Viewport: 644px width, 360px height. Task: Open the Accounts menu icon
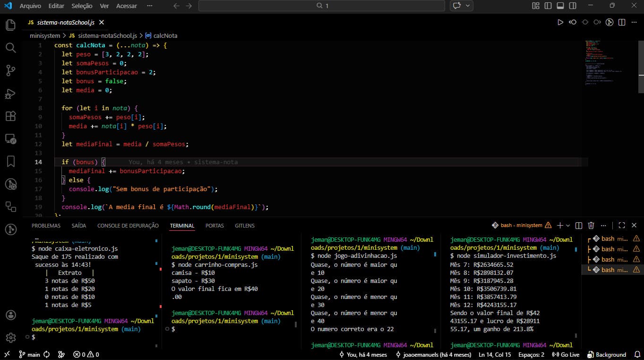pos(10,315)
